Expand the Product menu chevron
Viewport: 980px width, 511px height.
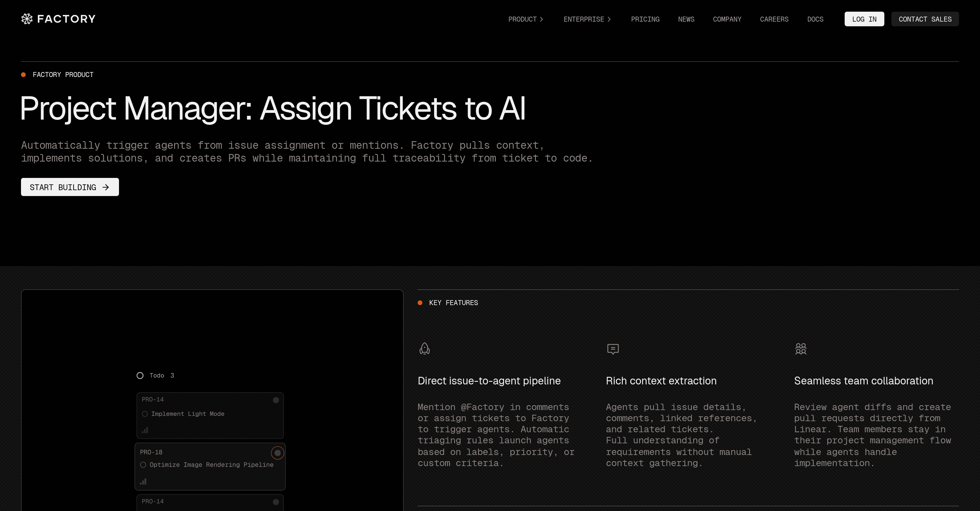point(541,19)
